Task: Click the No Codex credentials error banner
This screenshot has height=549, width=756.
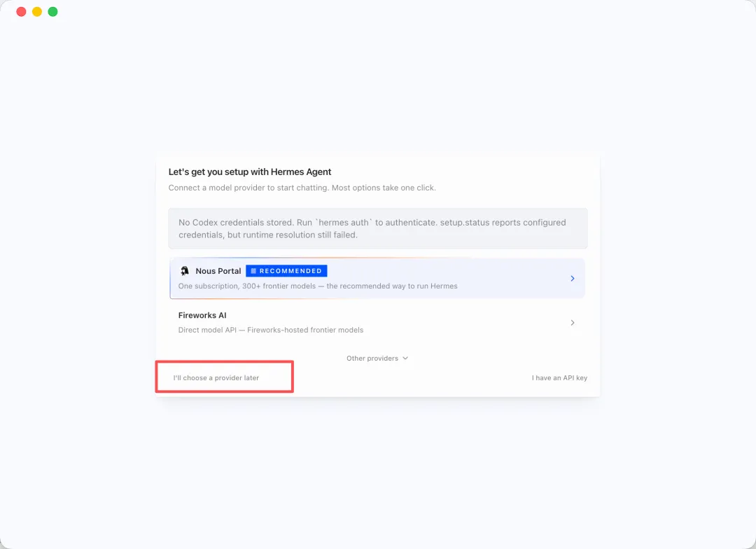Action: pos(377,228)
